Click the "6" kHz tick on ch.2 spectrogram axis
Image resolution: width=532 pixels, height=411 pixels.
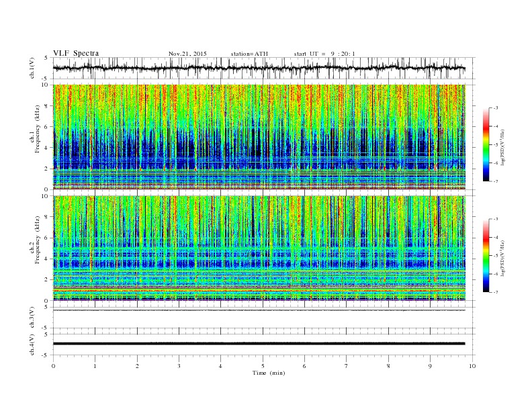point(46,238)
